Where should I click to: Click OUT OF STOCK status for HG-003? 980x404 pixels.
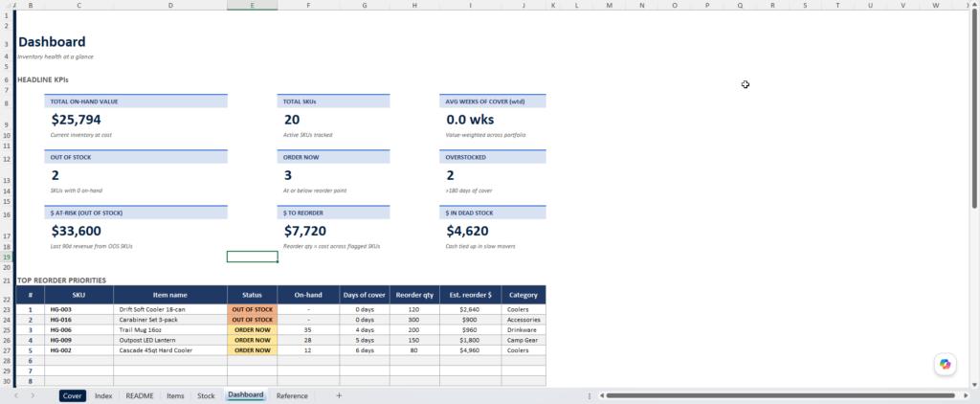tap(252, 309)
